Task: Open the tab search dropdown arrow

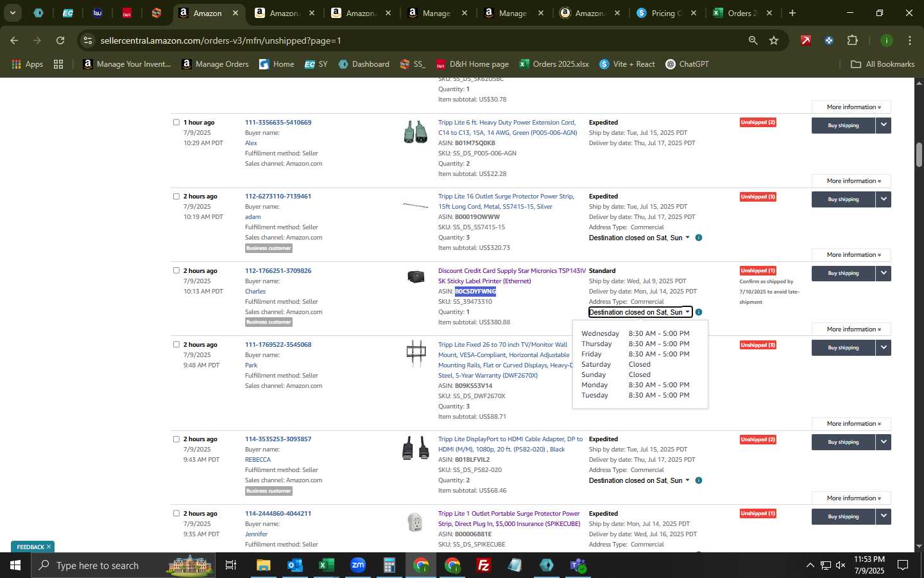Action: [12, 13]
